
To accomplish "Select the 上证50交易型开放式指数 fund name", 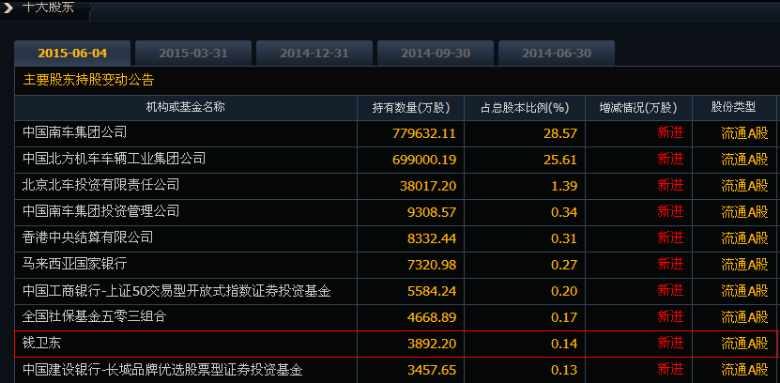I will 177,290.
